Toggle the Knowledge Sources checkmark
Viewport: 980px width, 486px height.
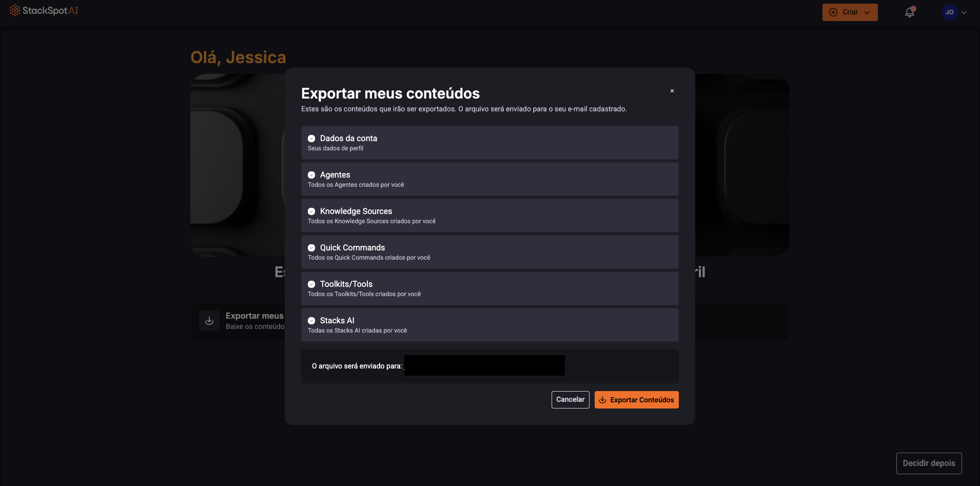click(311, 211)
